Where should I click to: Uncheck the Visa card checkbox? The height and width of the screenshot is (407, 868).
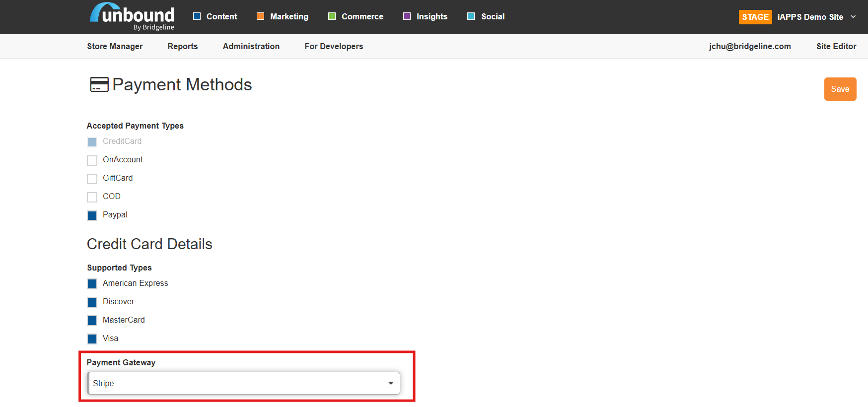(92, 339)
